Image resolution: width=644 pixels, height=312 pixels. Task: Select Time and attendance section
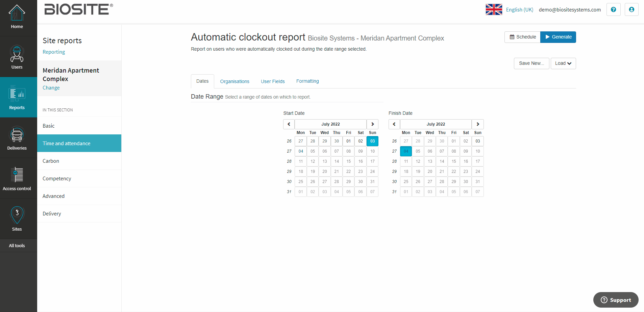click(79, 143)
